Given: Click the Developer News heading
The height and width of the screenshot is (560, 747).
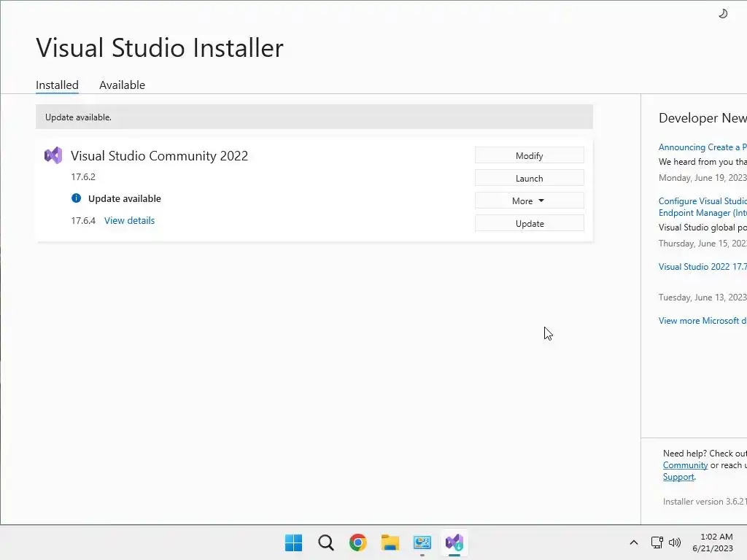Looking at the screenshot, I should (x=703, y=118).
